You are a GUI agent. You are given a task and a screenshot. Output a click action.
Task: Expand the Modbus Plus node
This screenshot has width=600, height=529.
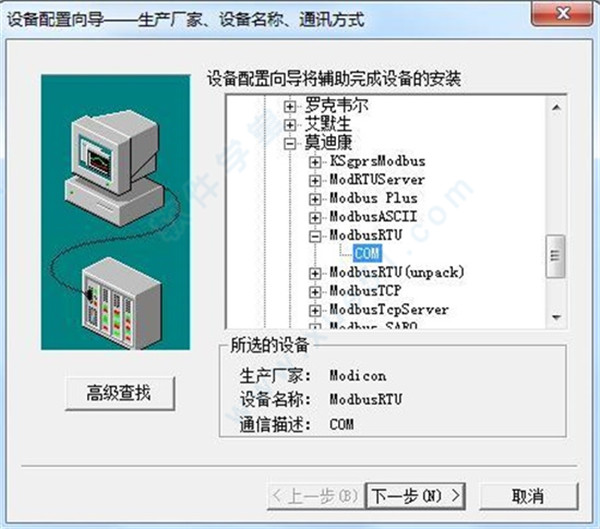315,199
